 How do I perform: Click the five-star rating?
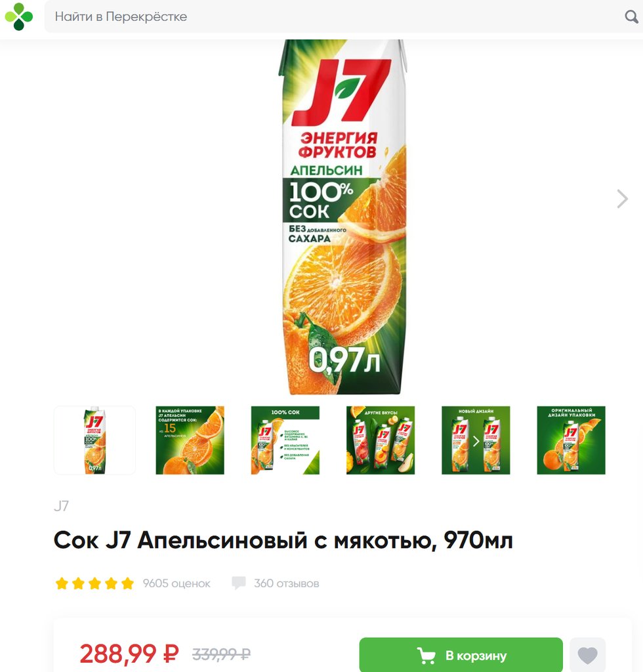pyautogui.click(x=94, y=583)
